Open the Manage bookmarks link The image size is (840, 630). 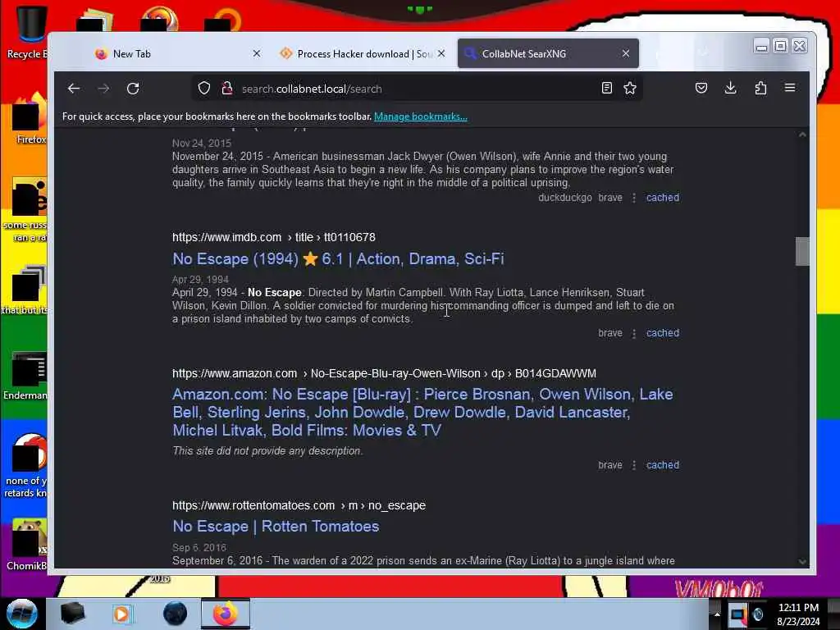[421, 116]
